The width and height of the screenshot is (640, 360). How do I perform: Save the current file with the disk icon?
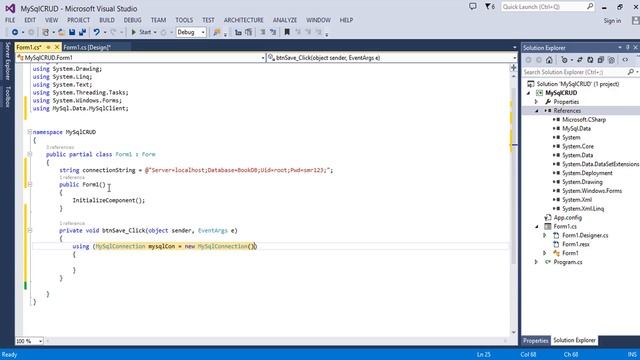(72, 32)
